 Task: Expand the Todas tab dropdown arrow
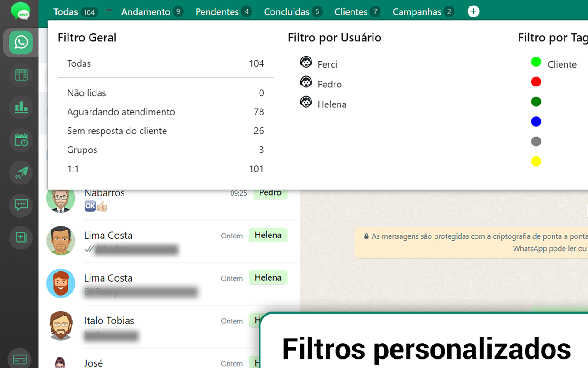coord(109,10)
